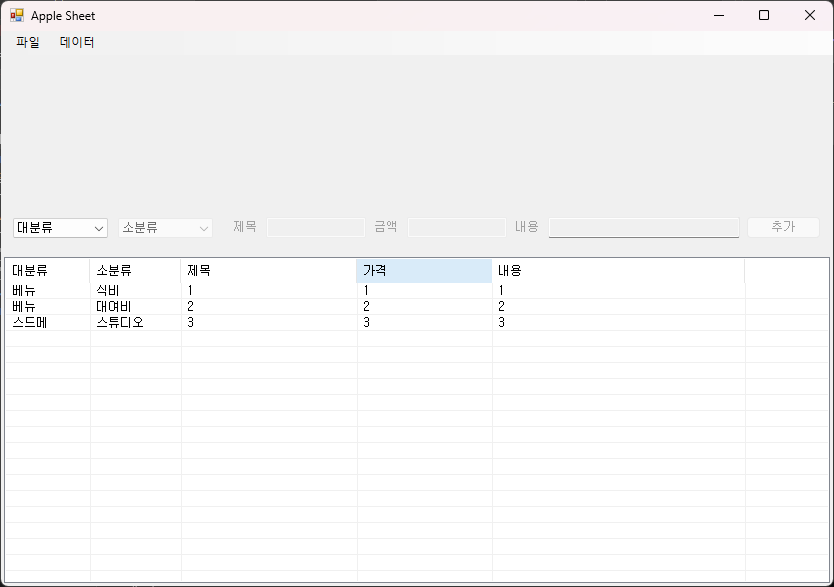Sort by the 가격 column header
The image size is (834, 587).
[x=424, y=271]
